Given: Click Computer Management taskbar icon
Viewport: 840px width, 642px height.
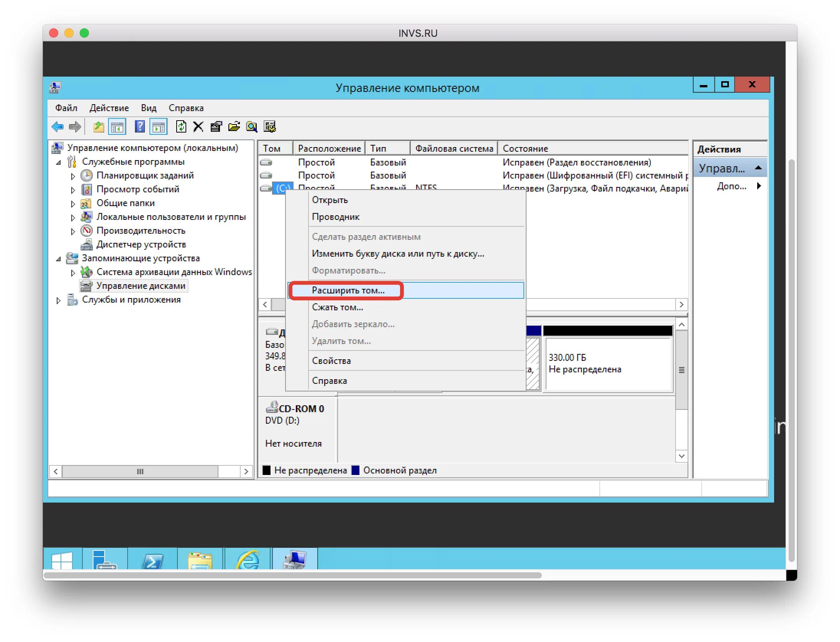Looking at the screenshot, I should (x=294, y=560).
